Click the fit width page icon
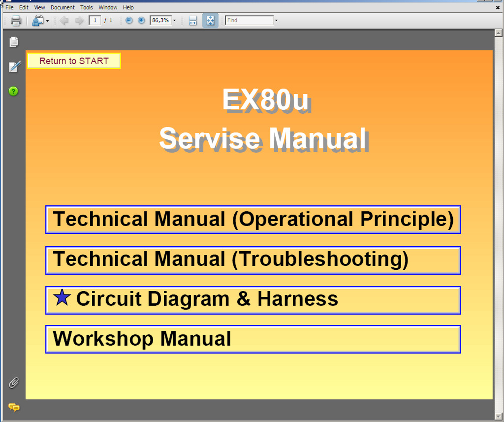 click(x=193, y=21)
